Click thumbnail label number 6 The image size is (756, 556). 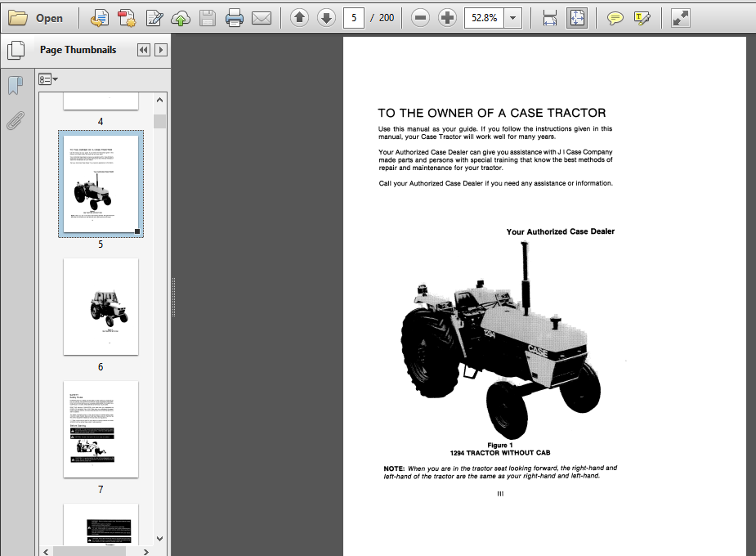tap(101, 367)
